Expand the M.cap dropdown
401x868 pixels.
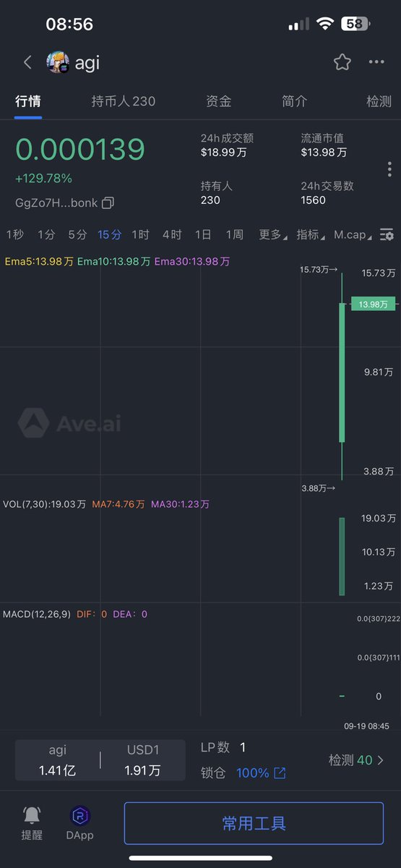[x=354, y=234]
